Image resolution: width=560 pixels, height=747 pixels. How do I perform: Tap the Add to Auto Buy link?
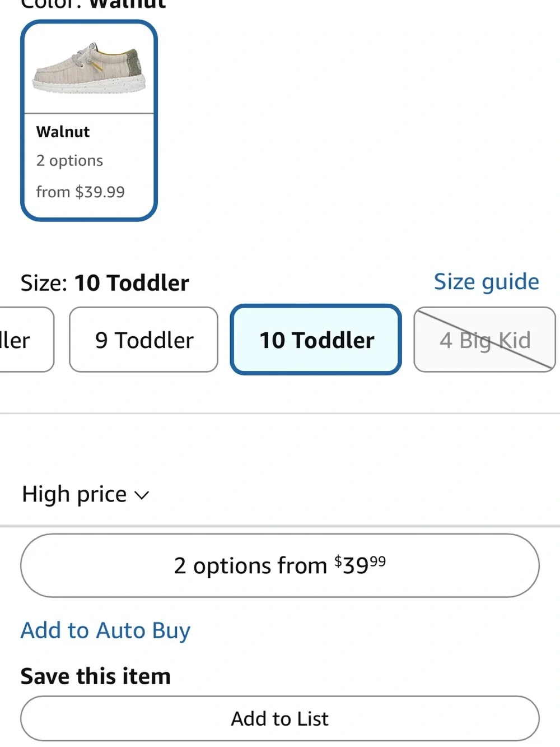click(105, 630)
